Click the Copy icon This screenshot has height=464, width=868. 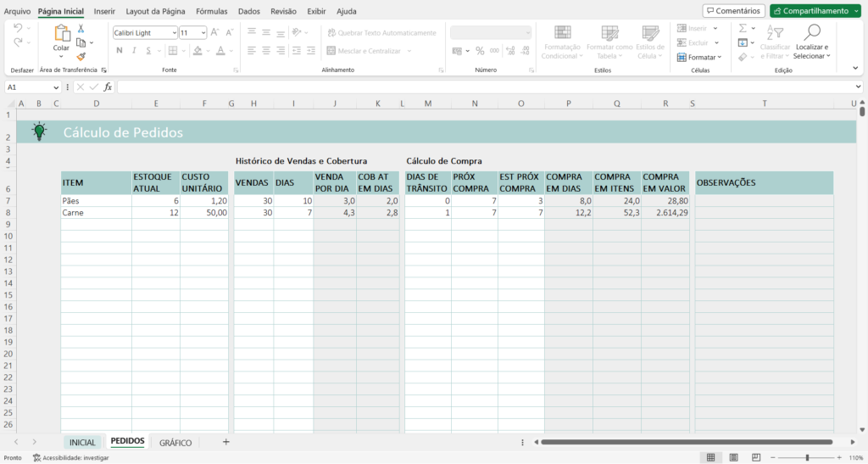point(81,42)
